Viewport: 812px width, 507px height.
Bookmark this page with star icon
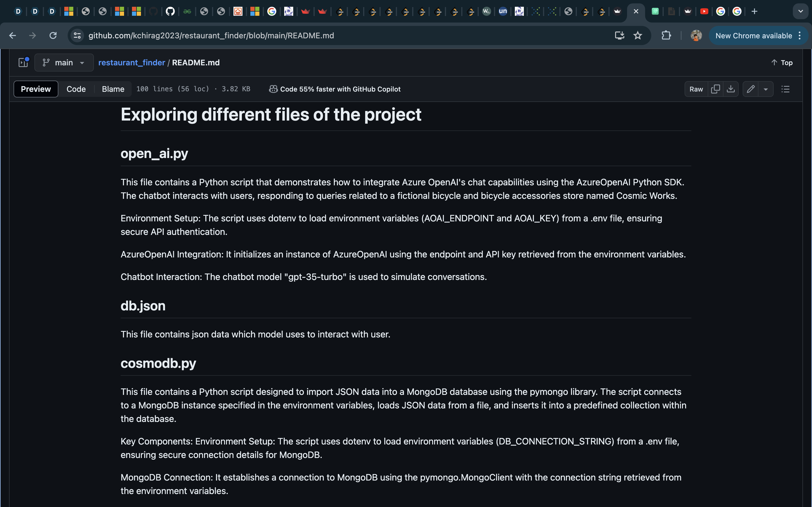point(637,35)
